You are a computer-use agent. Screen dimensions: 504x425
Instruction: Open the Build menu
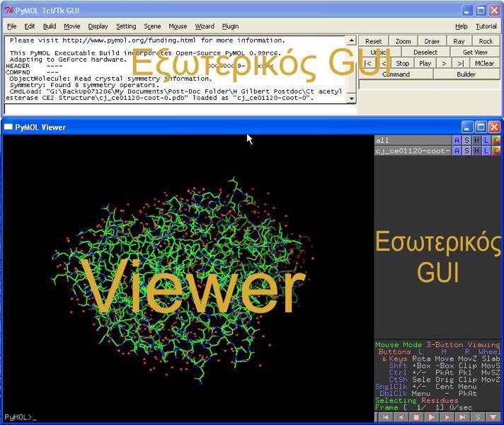[50, 26]
